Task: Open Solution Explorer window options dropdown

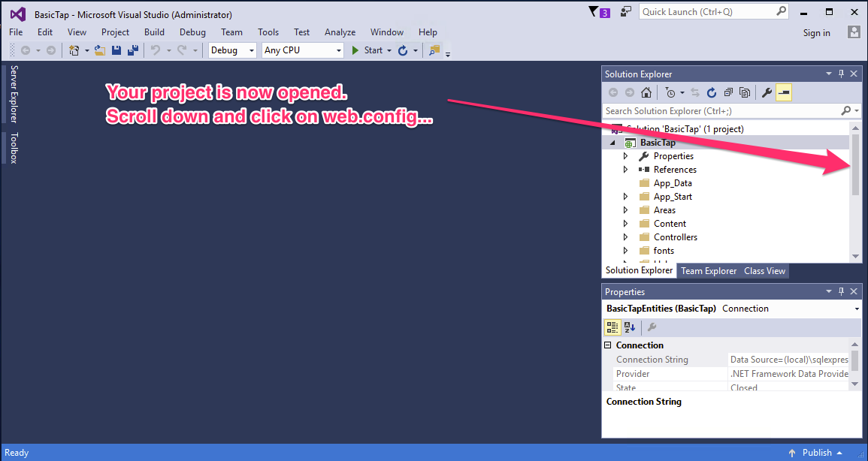Action: pyautogui.click(x=829, y=74)
